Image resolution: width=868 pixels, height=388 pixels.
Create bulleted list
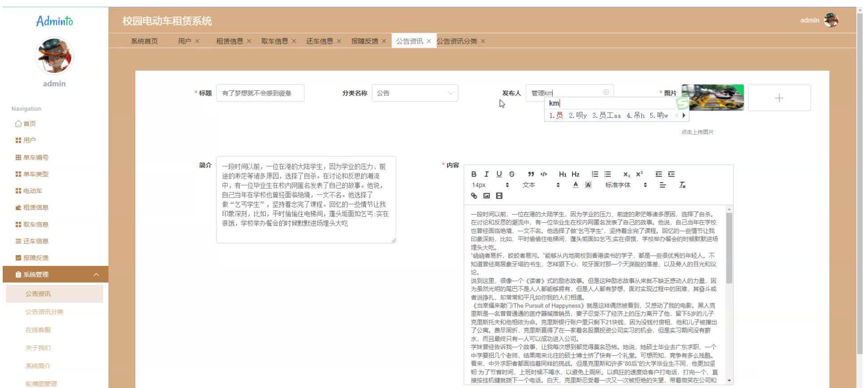(607, 174)
